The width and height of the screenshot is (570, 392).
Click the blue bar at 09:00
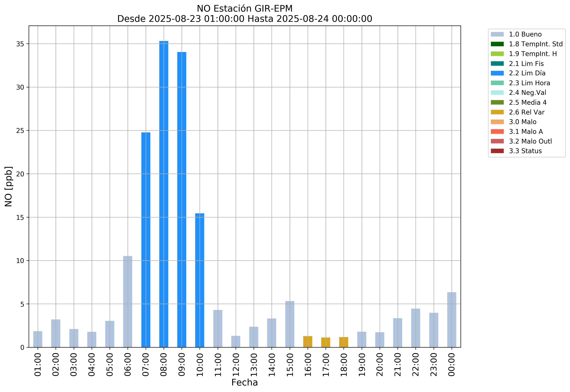[182, 199]
